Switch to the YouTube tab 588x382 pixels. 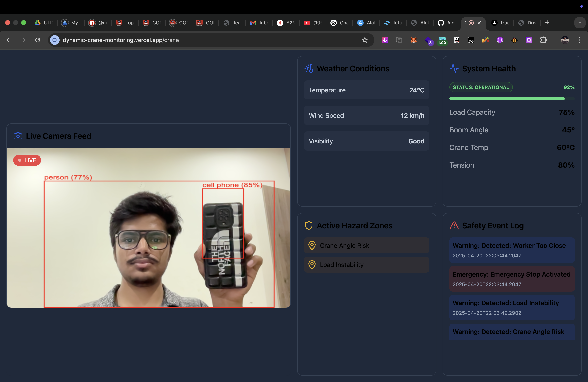[313, 23]
